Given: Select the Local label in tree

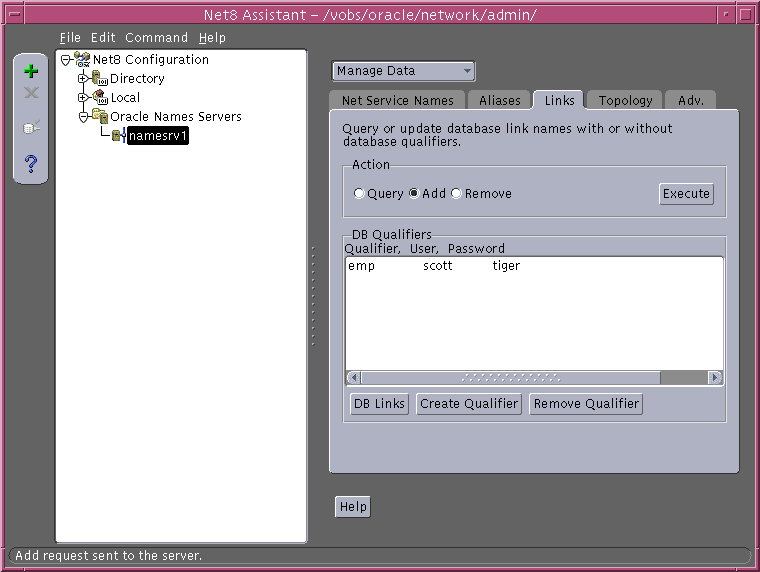Looking at the screenshot, I should click(x=125, y=97).
